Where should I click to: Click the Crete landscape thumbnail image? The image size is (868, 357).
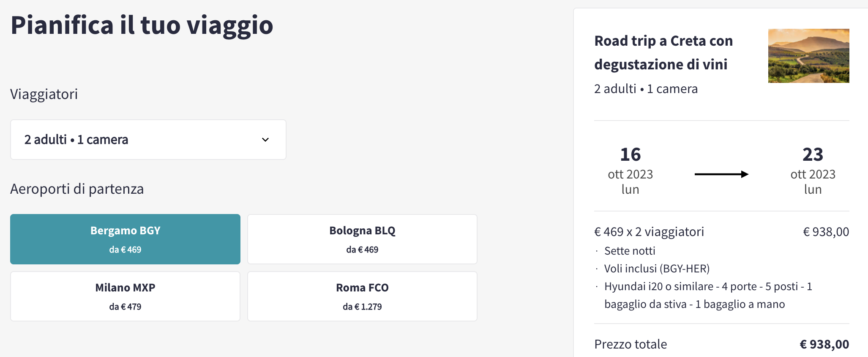[808, 56]
